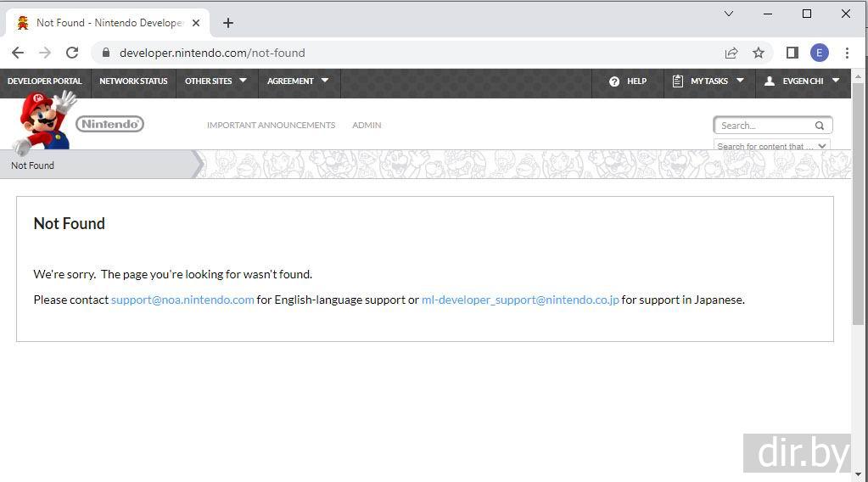The width and height of the screenshot is (868, 482).
Task: Expand the My Tasks dropdown arrow
Action: [740, 81]
